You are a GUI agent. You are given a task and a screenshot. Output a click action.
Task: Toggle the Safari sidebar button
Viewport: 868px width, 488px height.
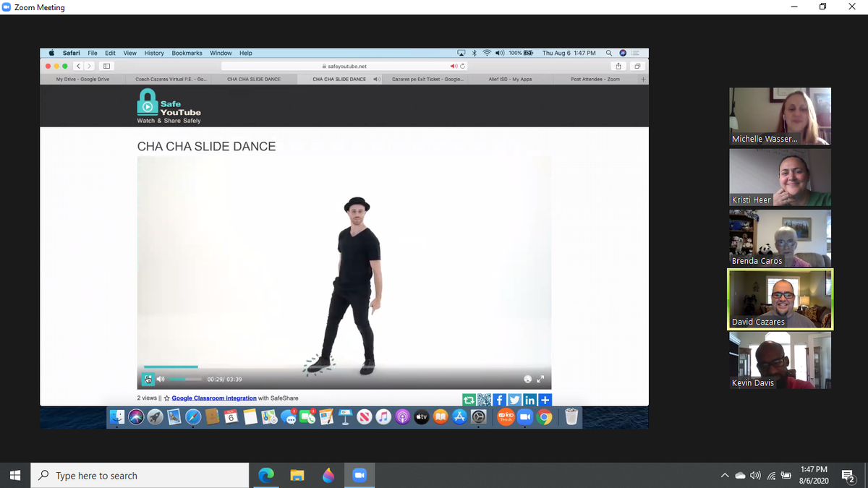click(x=106, y=66)
